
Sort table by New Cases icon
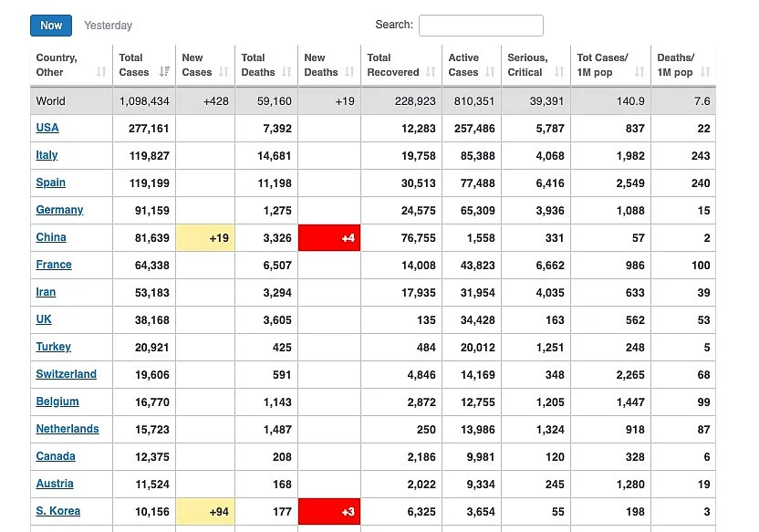[224, 72]
